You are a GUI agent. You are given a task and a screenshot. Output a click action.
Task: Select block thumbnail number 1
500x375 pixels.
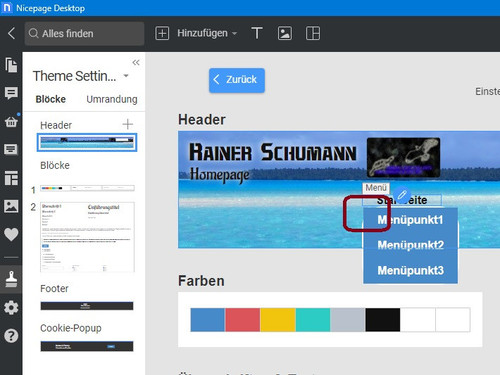click(x=87, y=188)
